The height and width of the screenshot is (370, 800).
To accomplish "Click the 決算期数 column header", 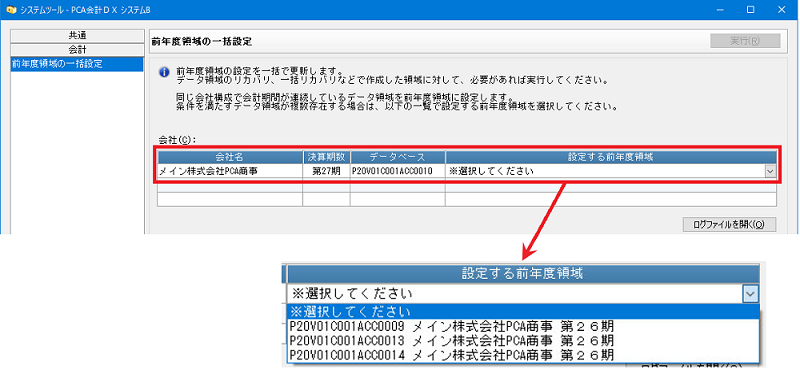I will (x=327, y=157).
